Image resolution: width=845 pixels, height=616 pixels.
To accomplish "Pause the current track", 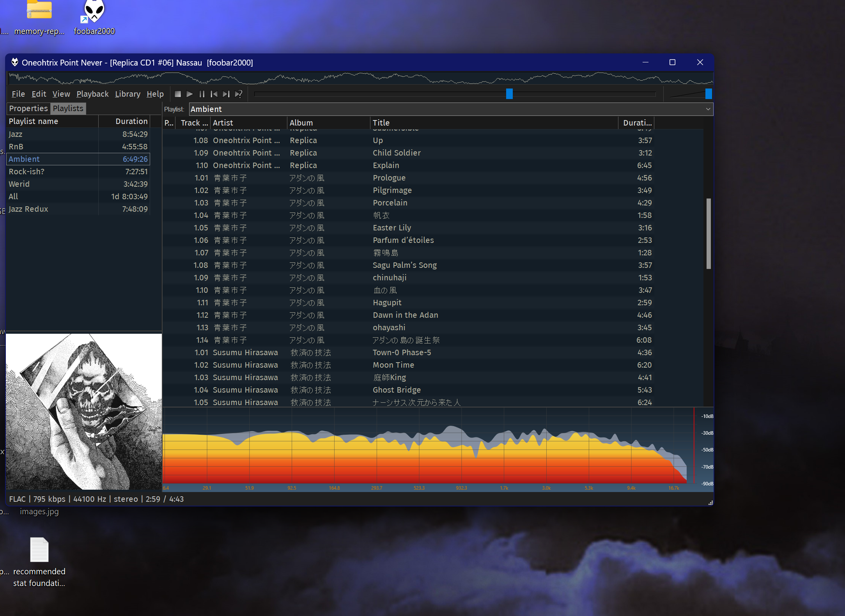I will pos(202,94).
